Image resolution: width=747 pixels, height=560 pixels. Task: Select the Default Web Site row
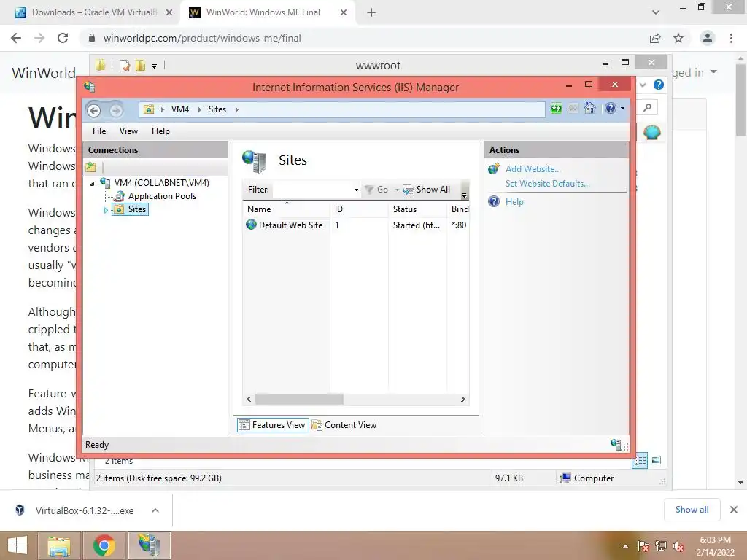point(356,225)
